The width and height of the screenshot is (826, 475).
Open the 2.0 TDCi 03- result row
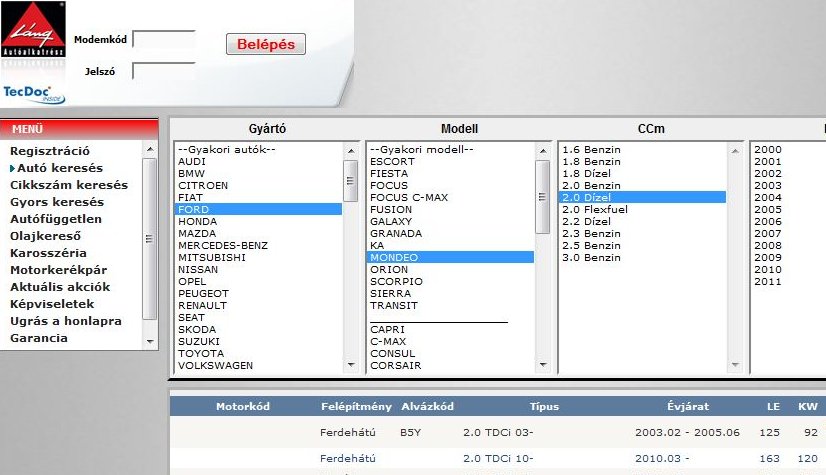point(498,432)
